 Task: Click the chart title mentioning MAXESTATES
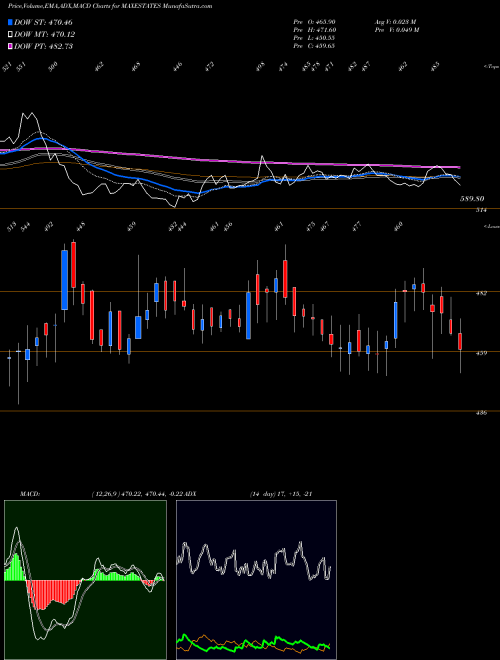click(110, 6)
